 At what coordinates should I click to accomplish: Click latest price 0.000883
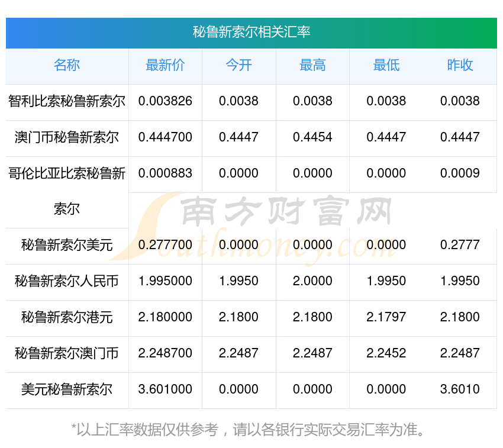click(165, 173)
